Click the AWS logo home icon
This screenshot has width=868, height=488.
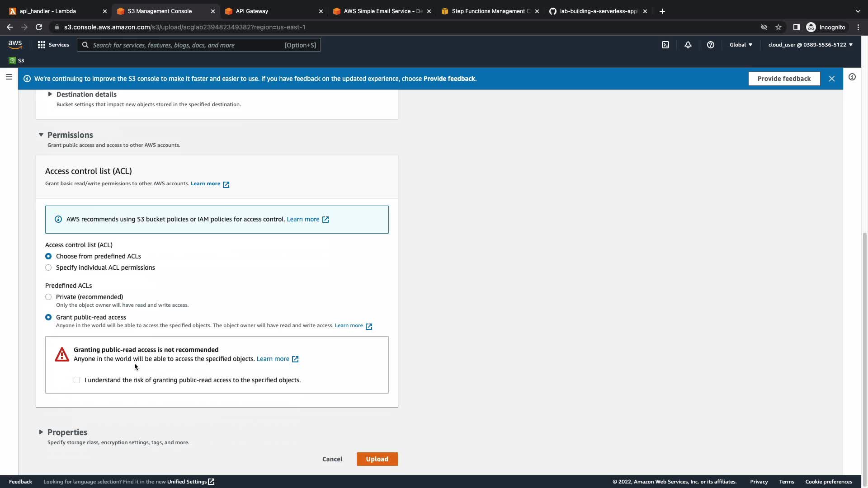[x=15, y=44]
